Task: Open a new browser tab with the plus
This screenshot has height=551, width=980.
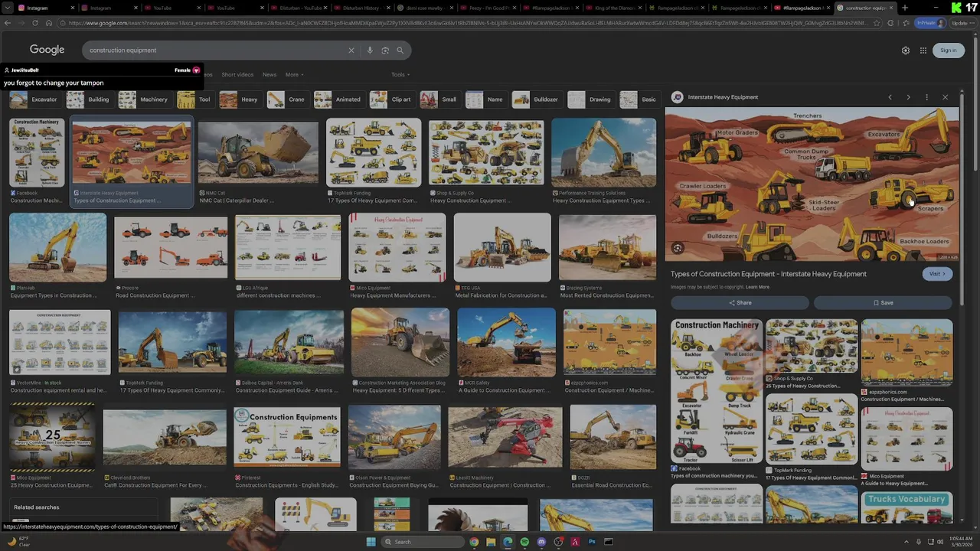Action: tap(905, 8)
